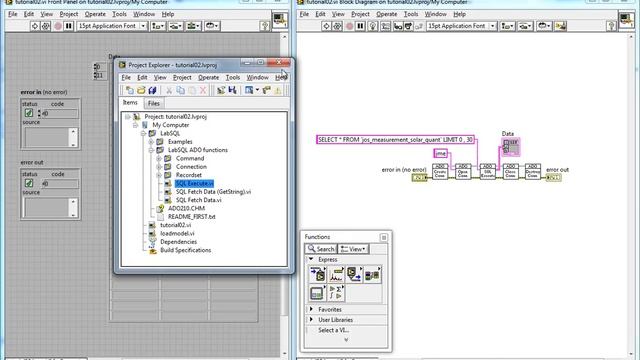Click Open Project icon in Project Explorer
Viewport: 640px width, 360px height.
tap(141, 90)
